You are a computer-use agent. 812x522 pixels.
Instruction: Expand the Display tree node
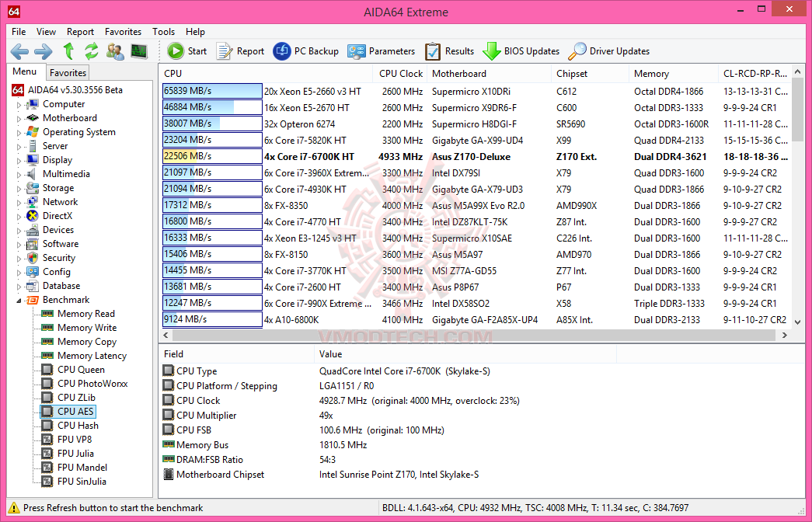click(19, 161)
